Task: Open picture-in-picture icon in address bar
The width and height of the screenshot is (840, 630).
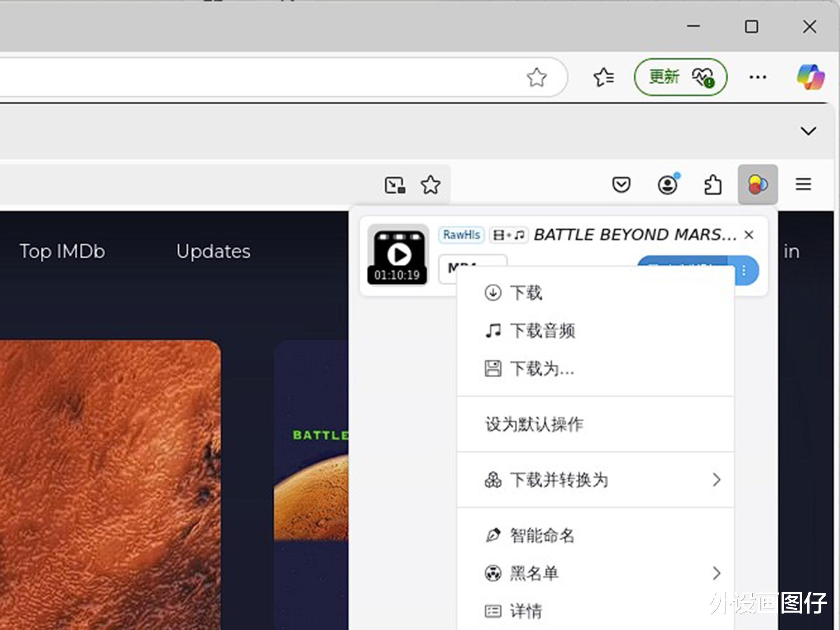Action: click(x=394, y=184)
